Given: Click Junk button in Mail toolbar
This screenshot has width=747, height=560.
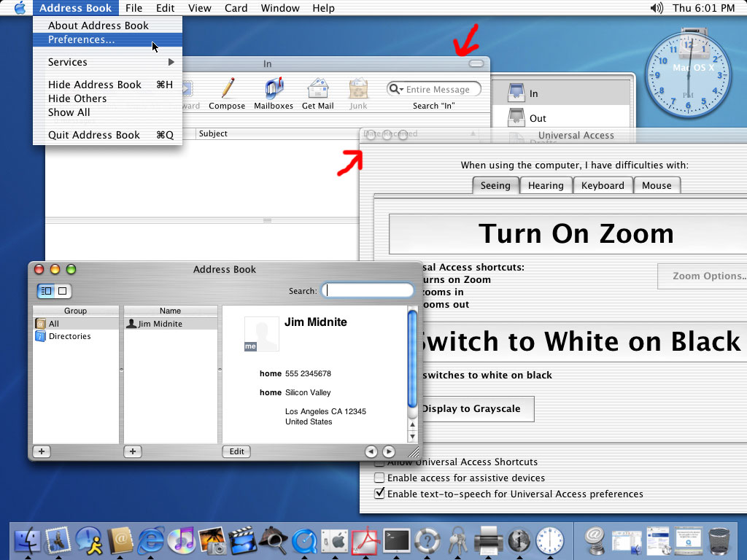Looking at the screenshot, I should [358, 94].
